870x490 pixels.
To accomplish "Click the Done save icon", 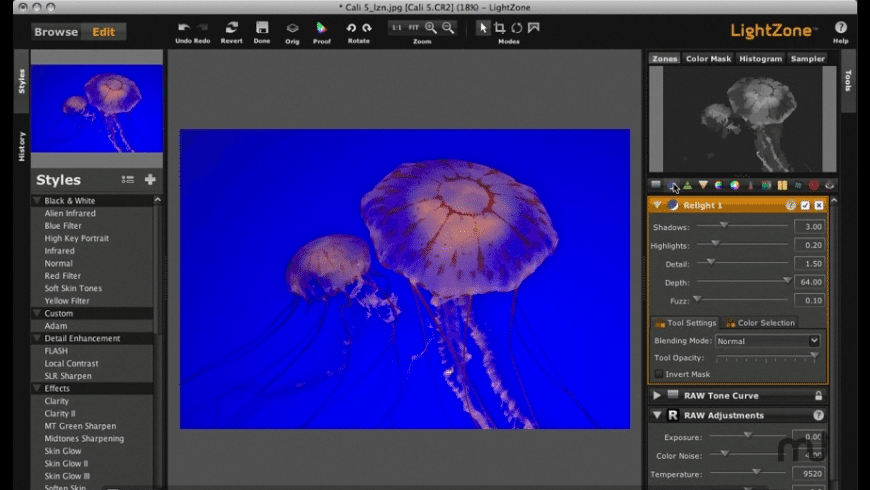I will coord(262,28).
